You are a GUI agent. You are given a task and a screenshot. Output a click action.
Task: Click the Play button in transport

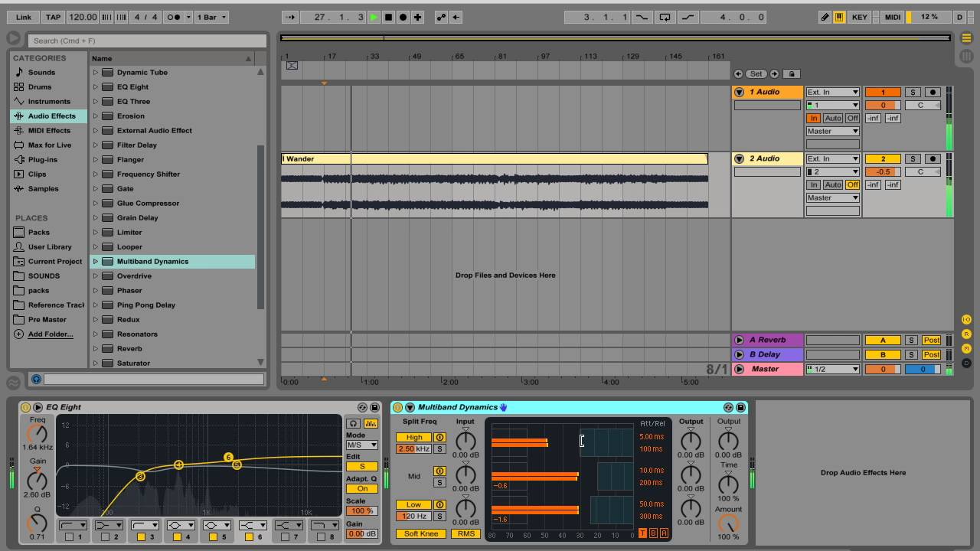tap(374, 17)
